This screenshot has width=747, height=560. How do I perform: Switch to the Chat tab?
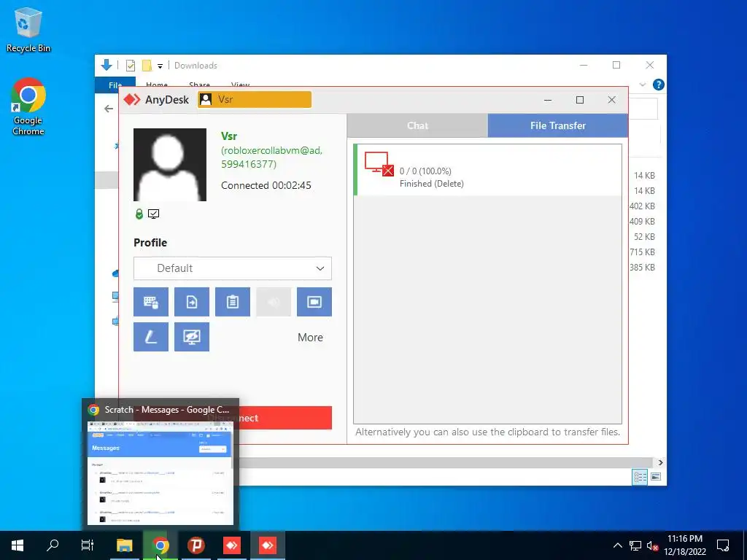pyautogui.click(x=417, y=125)
